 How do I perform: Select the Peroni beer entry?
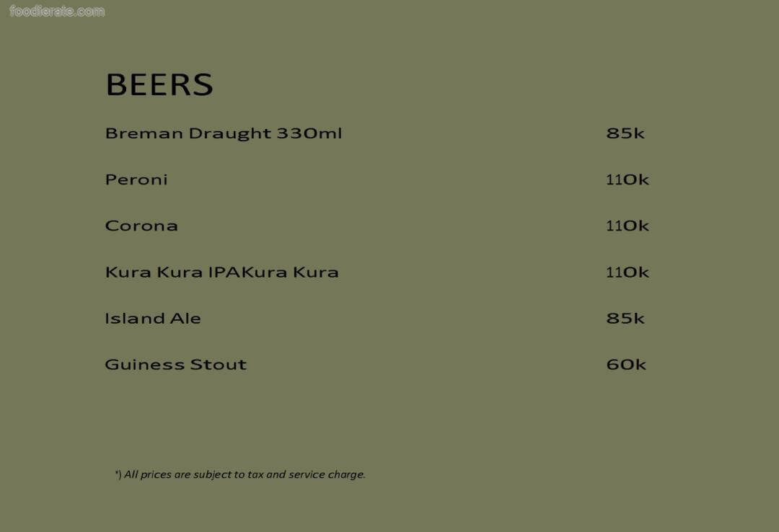[136, 179]
